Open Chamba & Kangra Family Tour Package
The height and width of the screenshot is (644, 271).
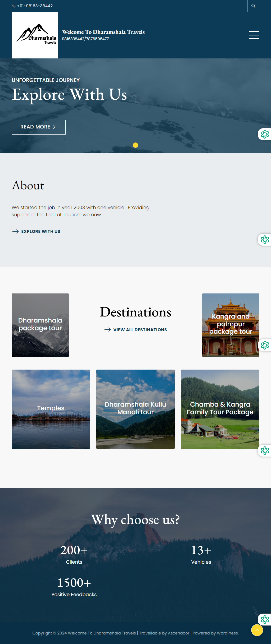[220, 409]
